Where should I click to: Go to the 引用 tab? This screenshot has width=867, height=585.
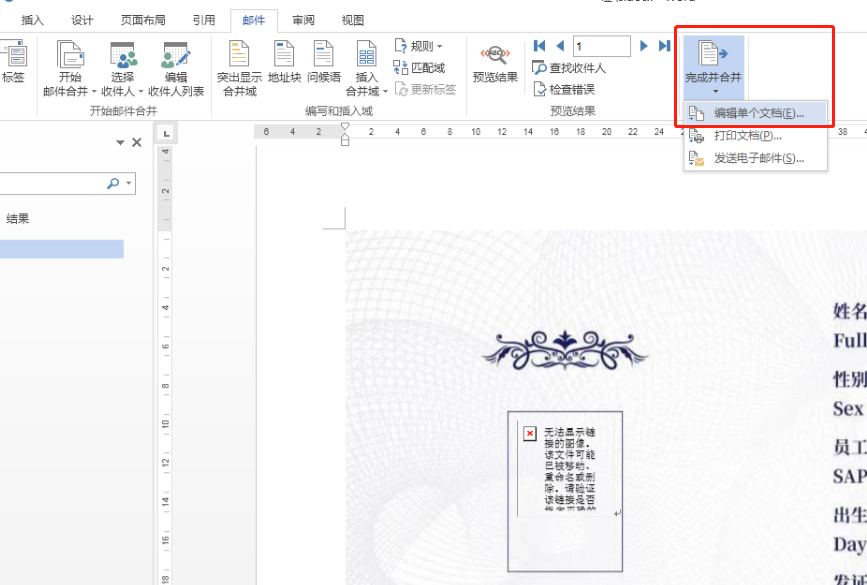click(203, 20)
